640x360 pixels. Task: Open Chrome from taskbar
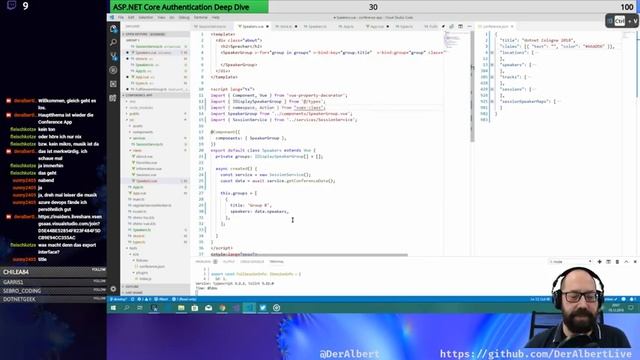coord(222,308)
